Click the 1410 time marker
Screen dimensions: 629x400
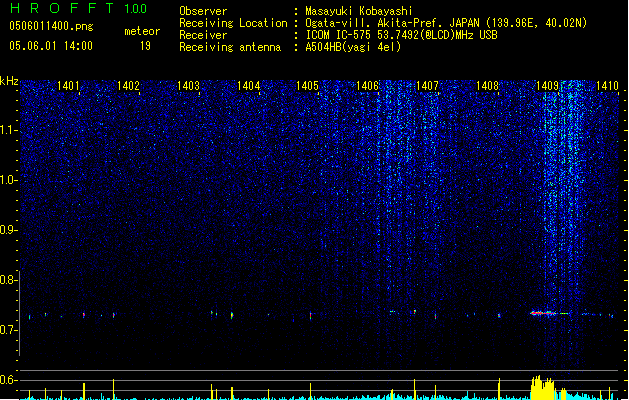607,86
